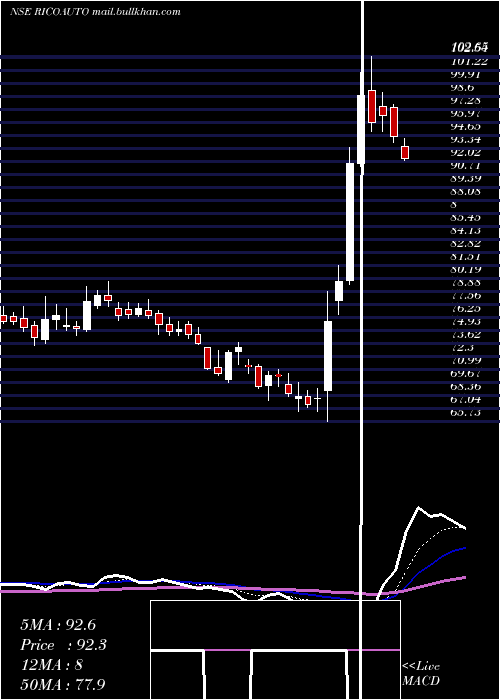Select the 88.08 price axis label
The width and height of the screenshot is (500, 700).
pyautogui.click(x=467, y=191)
